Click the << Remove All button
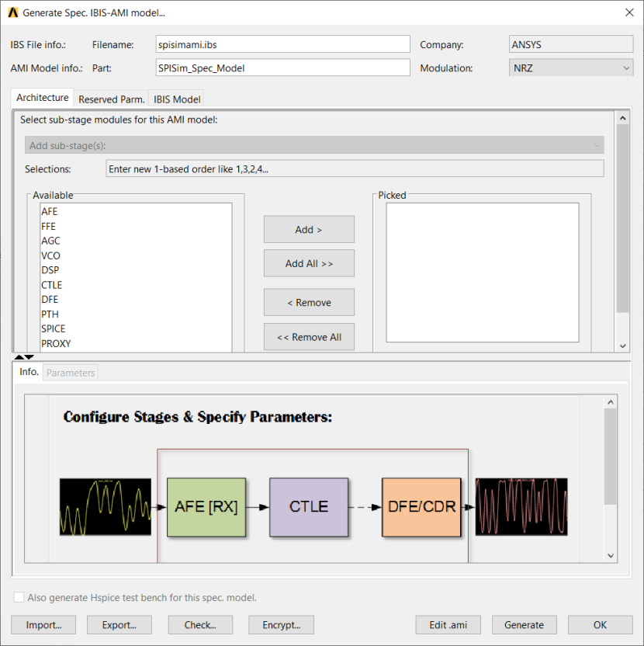Image resolution: width=644 pixels, height=646 pixels. click(x=309, y=337)
